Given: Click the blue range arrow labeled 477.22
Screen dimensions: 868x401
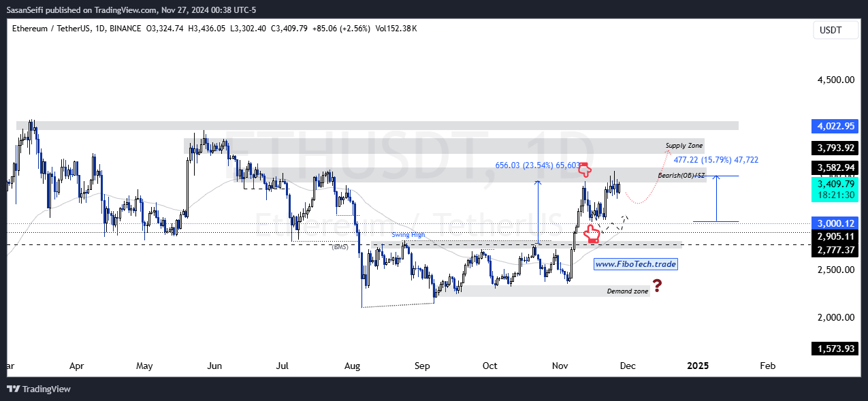Looking at the screenshot, I should click(716, 199).
